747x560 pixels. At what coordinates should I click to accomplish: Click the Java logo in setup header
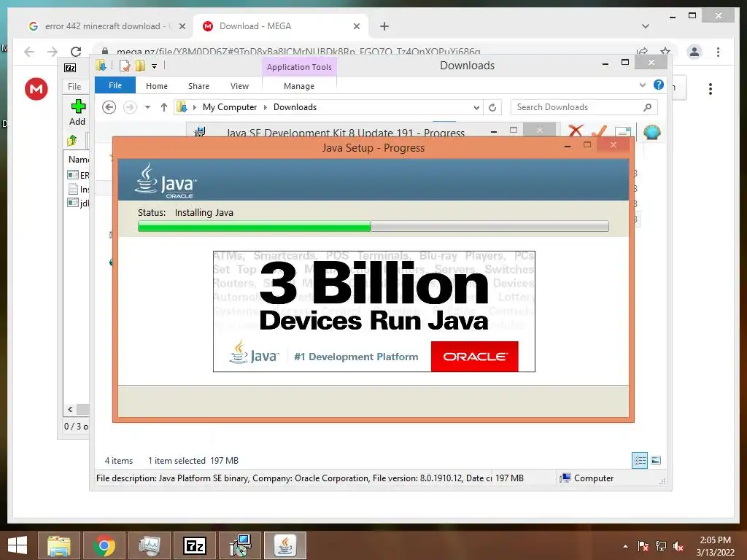tap(166, 181)
